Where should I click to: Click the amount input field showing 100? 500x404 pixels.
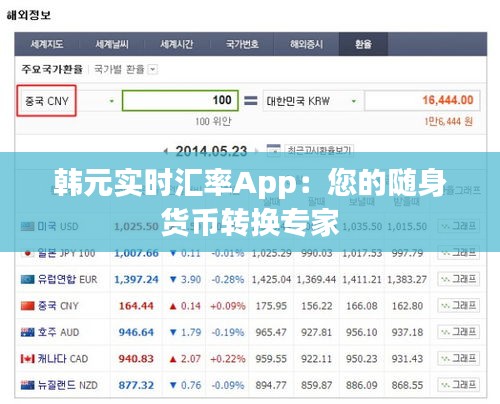tap(180, 100)
